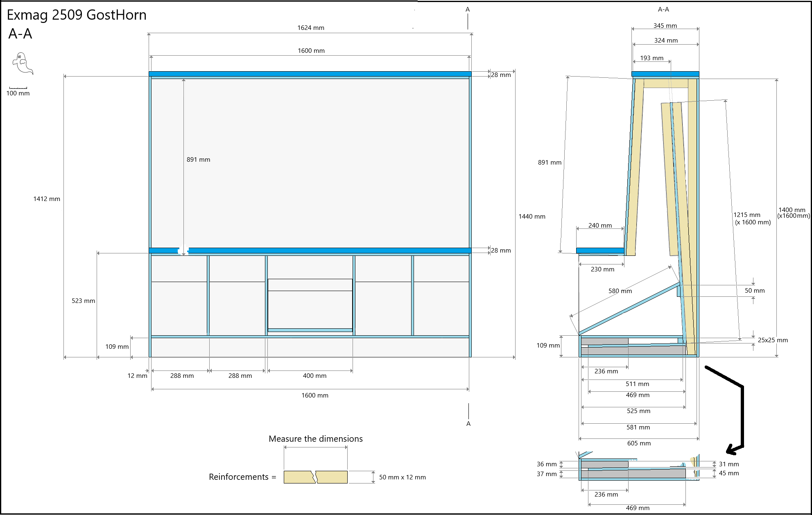The height and width of the screenshot is (515, 812).
Task: Click the blue top panel of front view
Action: [310, 74]
